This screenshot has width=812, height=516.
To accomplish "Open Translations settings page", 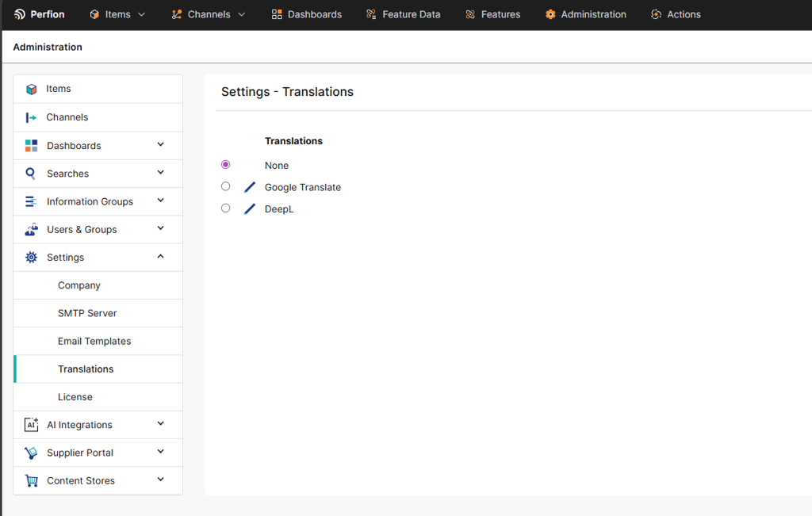I will [x=98, y=369].
